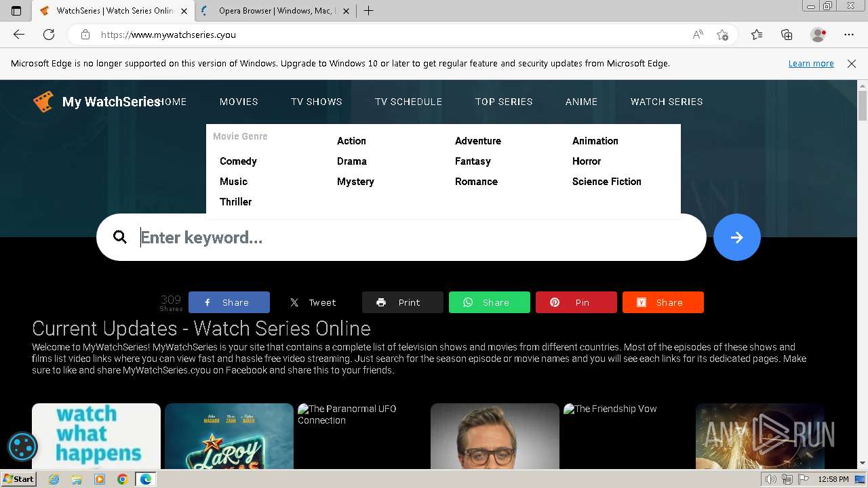The height and width of the screenshot is (488, 868).
Task: Dismiss the Edge unsupported notification bar
Action: pos(852,64)
